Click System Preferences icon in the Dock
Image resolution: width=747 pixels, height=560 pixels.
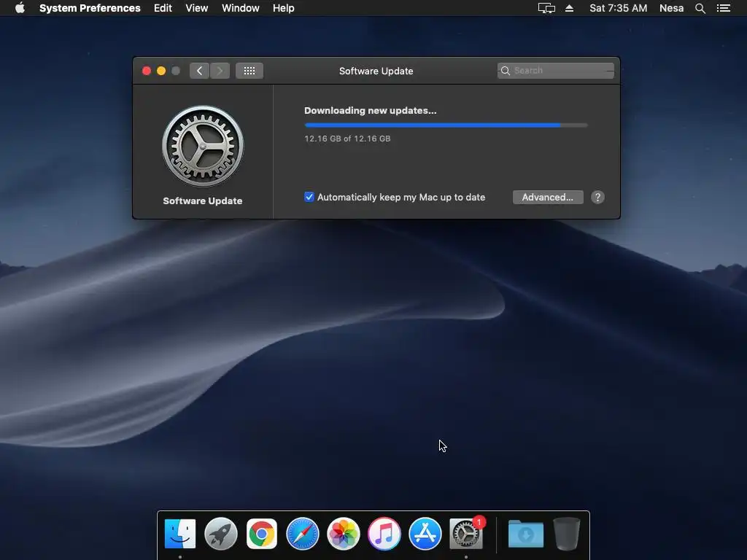click(466, 534)
